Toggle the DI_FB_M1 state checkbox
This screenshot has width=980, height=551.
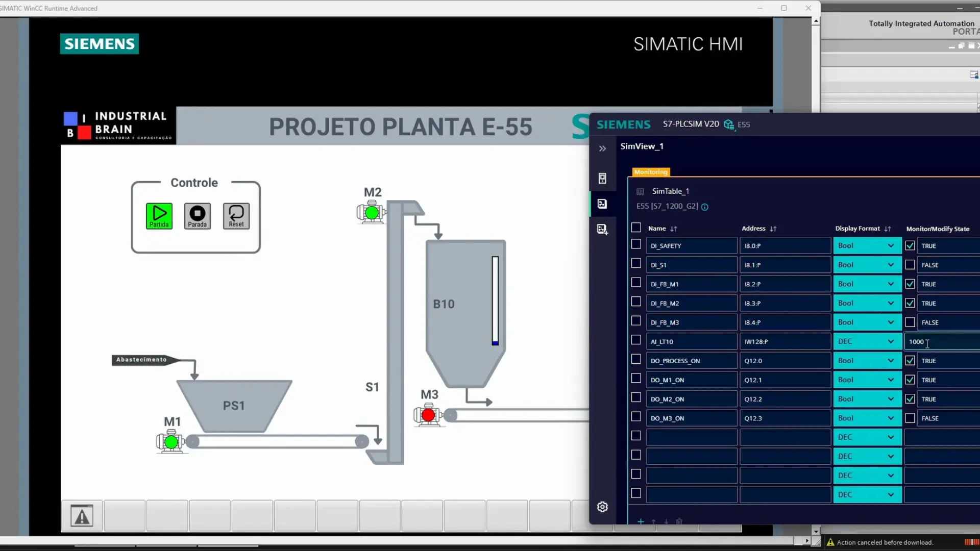(910, 284)
